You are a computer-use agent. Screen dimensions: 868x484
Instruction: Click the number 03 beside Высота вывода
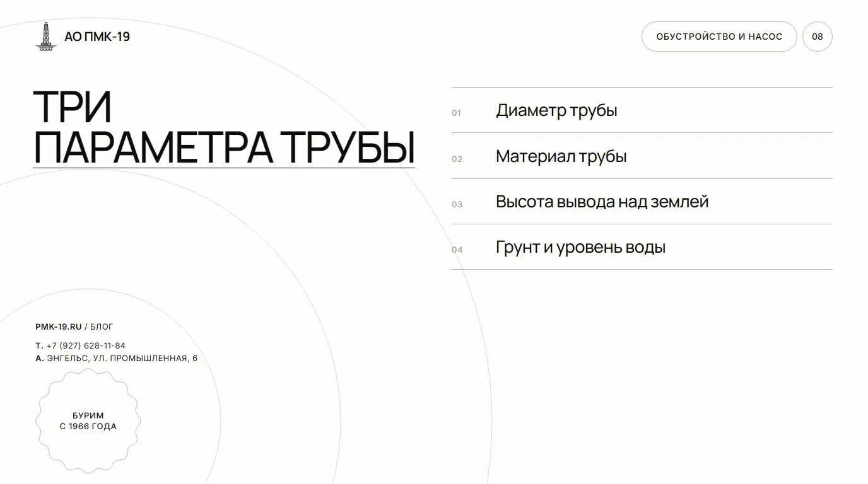457,204
